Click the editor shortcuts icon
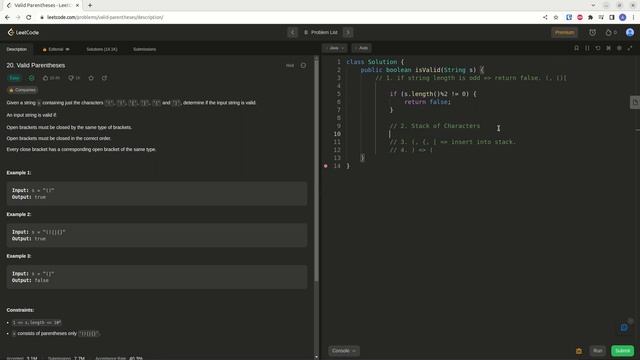 click(x=609, y=48)
